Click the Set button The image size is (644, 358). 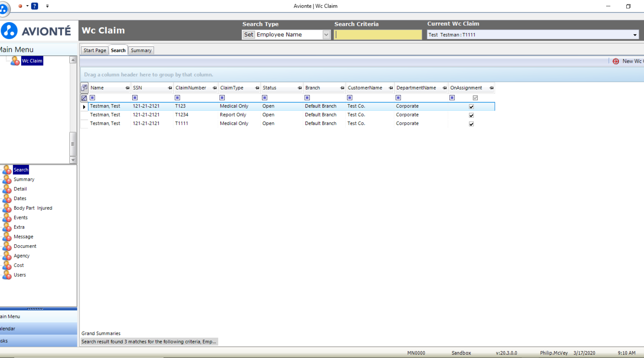249,34
